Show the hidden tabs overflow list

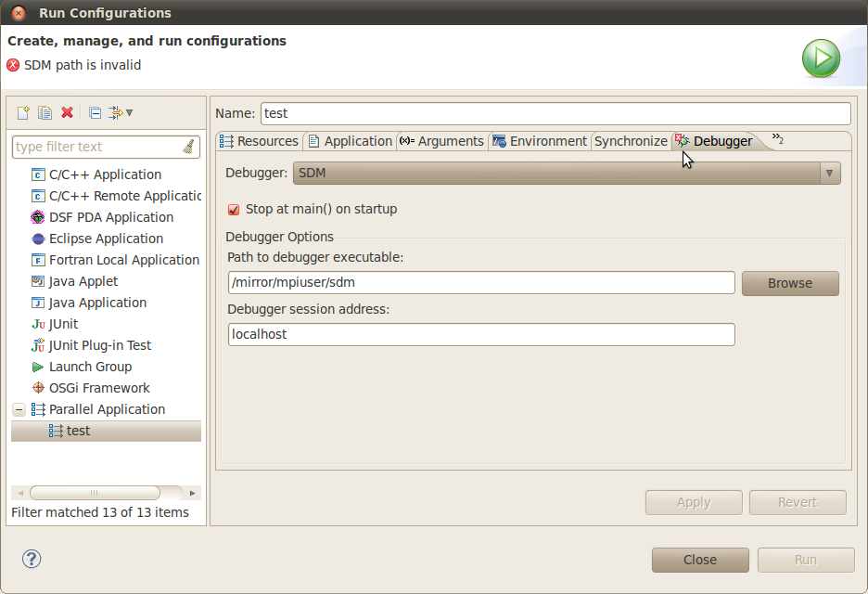pos(778,138)
